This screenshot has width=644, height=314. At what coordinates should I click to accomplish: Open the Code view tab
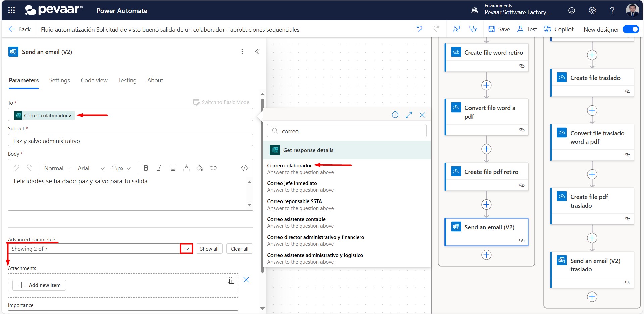(x=94, y=80)
